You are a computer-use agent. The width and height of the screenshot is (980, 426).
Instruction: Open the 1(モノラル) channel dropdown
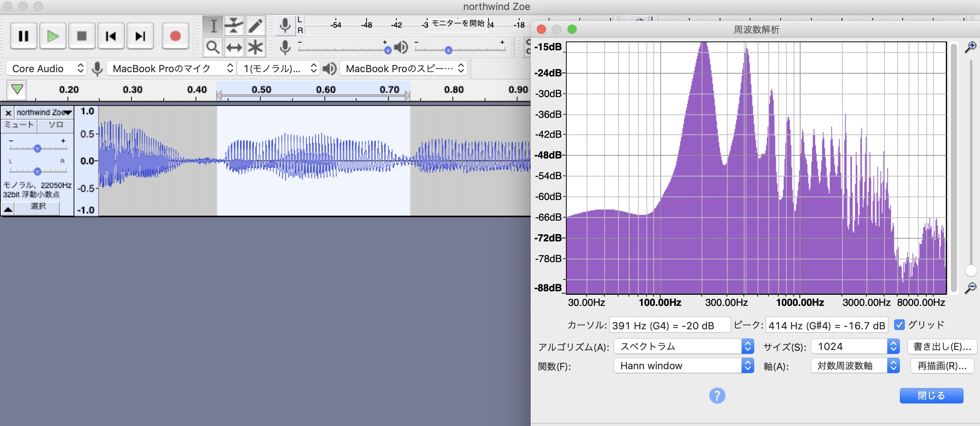coord(279,69)
